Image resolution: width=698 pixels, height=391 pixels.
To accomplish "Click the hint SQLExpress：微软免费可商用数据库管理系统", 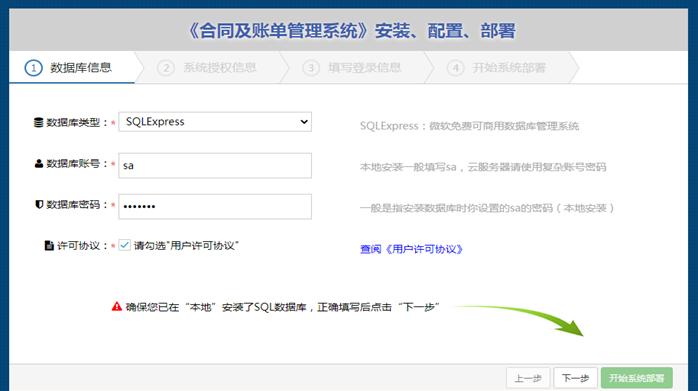I will (469, 126).
